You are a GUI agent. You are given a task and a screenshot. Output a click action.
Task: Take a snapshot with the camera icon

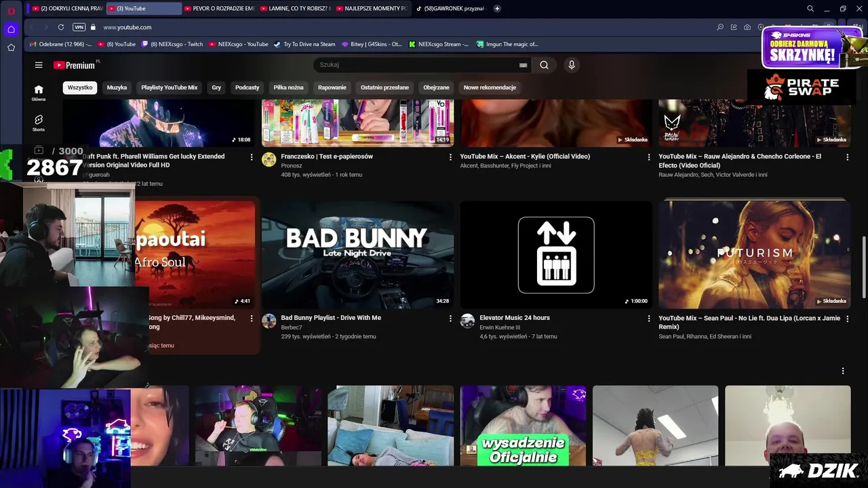coord(747,27)
